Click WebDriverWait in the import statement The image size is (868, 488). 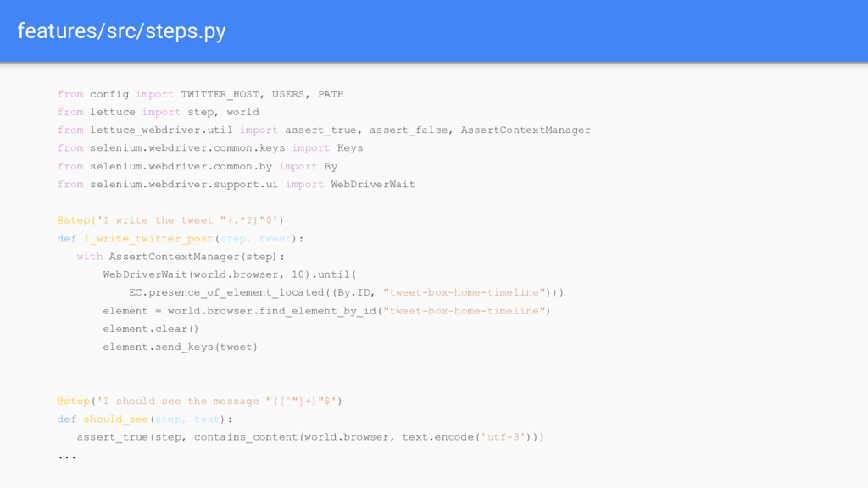373,184
